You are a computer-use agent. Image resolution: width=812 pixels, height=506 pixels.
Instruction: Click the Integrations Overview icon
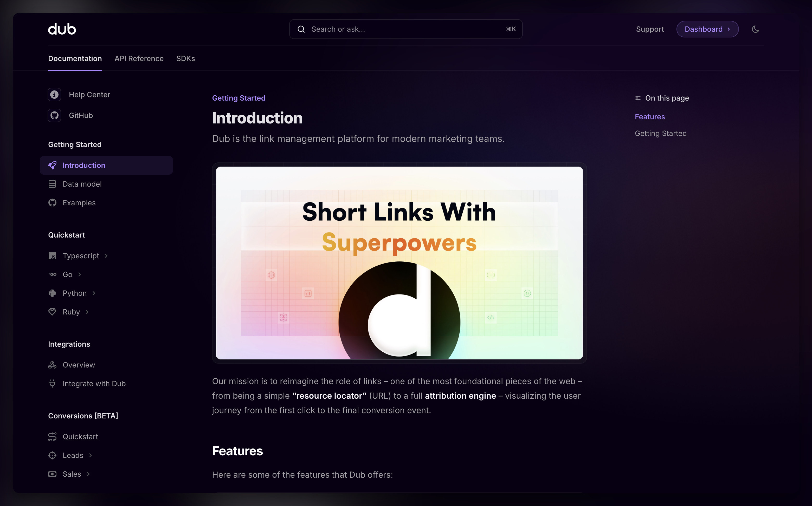(x=52, y=364)
